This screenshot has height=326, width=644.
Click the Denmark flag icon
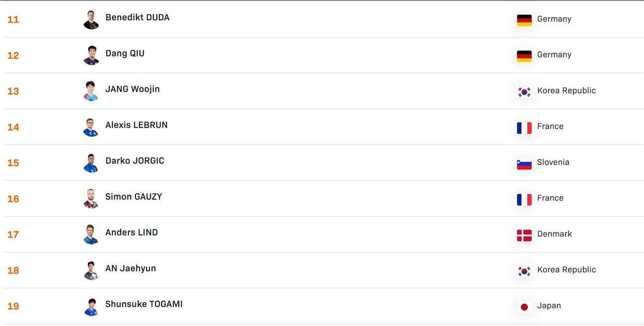(524, 235)
